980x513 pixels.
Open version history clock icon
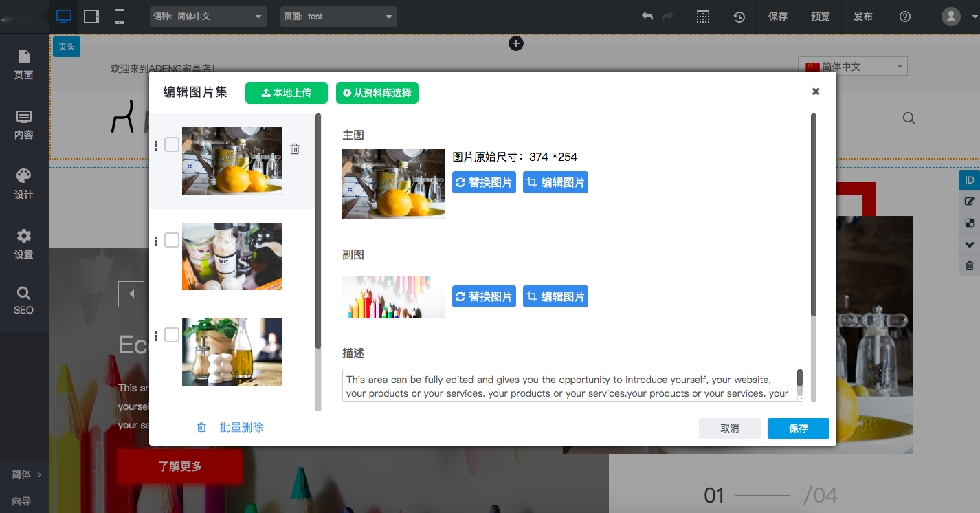pyautogui.click(x=739, y=17)
